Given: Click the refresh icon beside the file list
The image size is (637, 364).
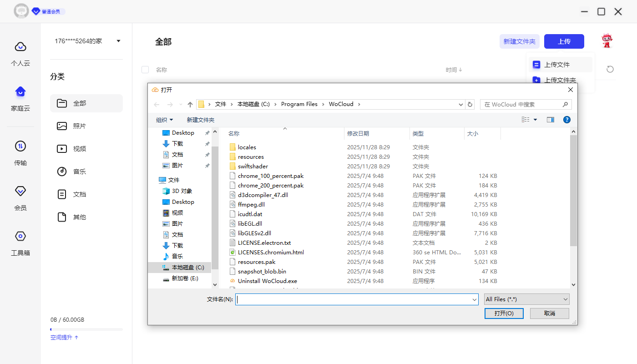Looking at the screenshot, I should click(x=610, y=69).
